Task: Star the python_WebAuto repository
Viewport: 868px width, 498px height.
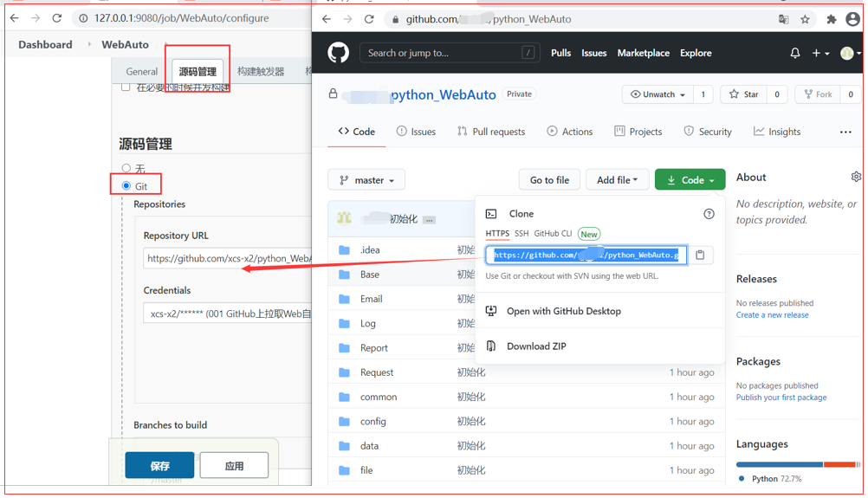Action: point(744,94)
